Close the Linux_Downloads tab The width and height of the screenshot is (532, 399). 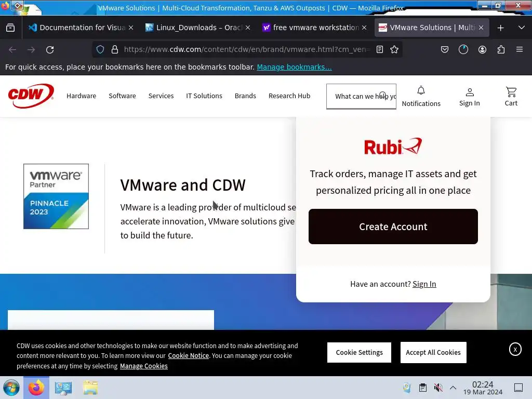coord(248,28)
